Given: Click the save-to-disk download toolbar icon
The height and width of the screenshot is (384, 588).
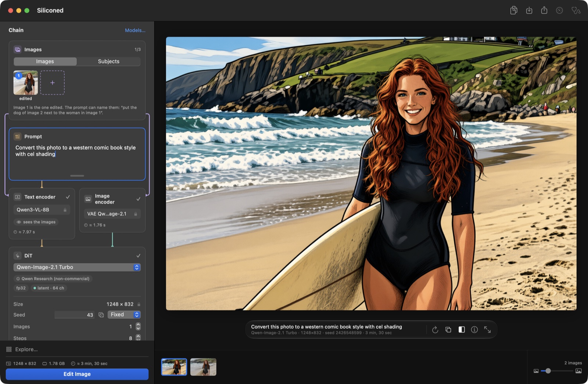Looking at the screenshot, I should tap(529, 10).
